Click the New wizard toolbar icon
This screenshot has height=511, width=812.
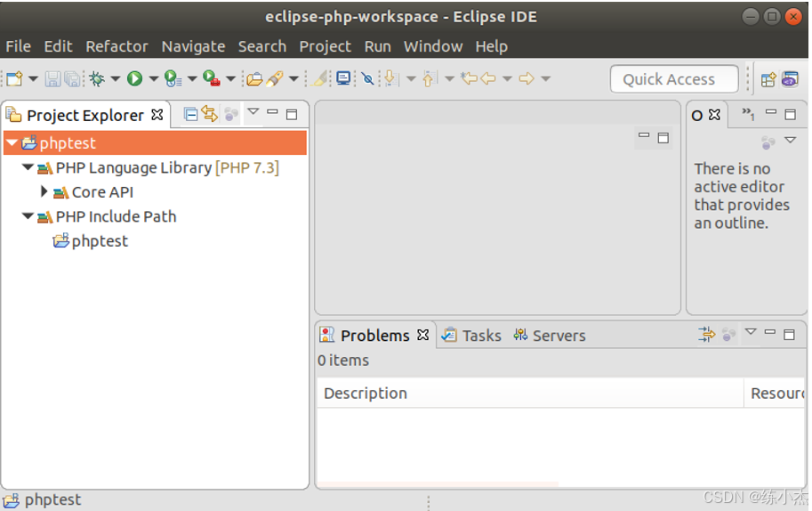click(x=15, y=78)
